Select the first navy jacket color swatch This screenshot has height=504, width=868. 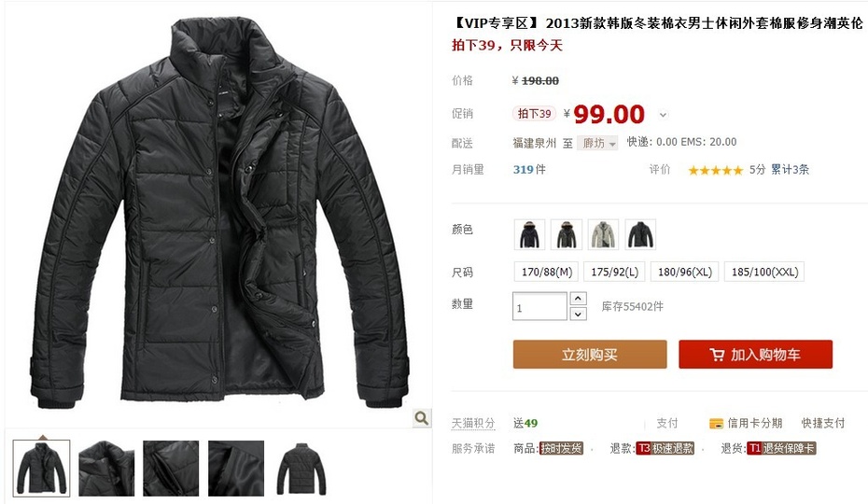530,234
